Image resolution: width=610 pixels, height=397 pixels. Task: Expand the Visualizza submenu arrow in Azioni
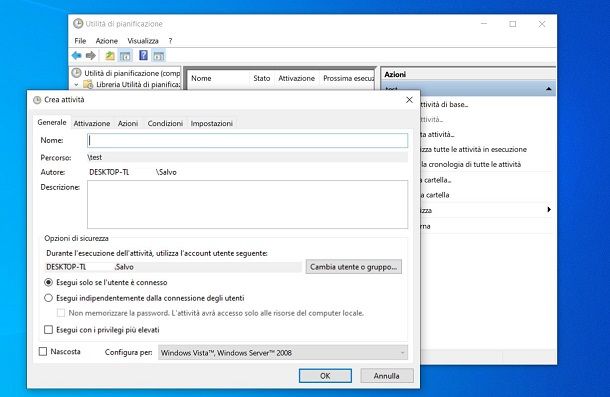(549, 209)
